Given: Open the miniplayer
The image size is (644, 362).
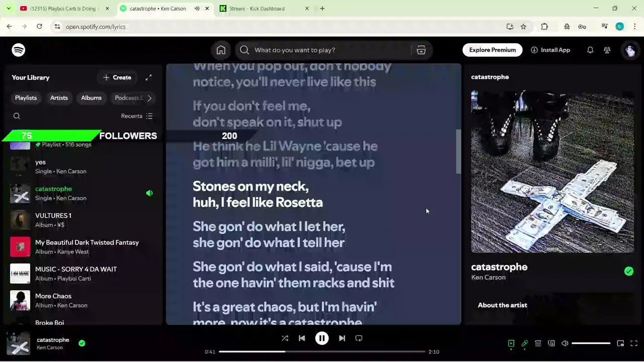Looking at the screenshot, I should pos(620,343).
